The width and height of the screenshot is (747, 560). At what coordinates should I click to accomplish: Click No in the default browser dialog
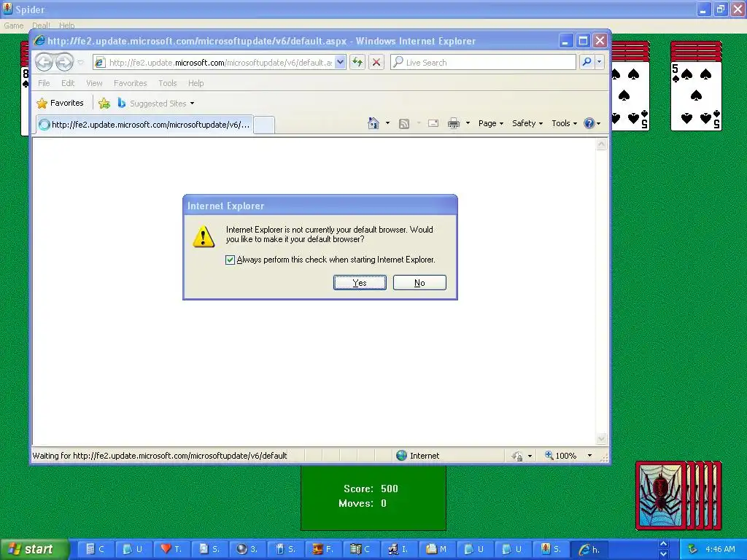pyautogui.click(x=419, y=283)
